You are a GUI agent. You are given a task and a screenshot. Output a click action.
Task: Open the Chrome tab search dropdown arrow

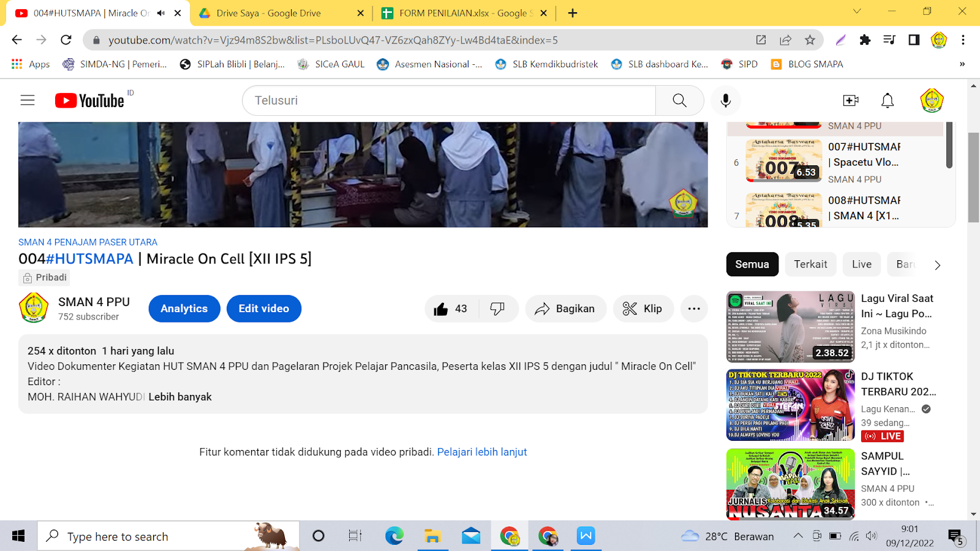click(x=857, y=12)
